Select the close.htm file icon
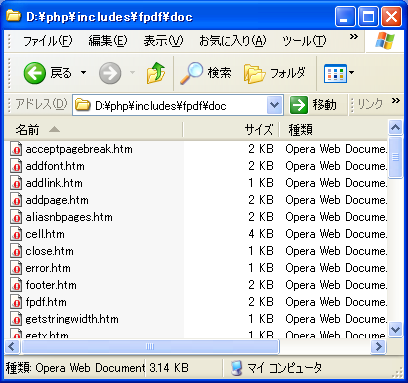The width and height of the screenshot is (408, 383). (16, 251)
